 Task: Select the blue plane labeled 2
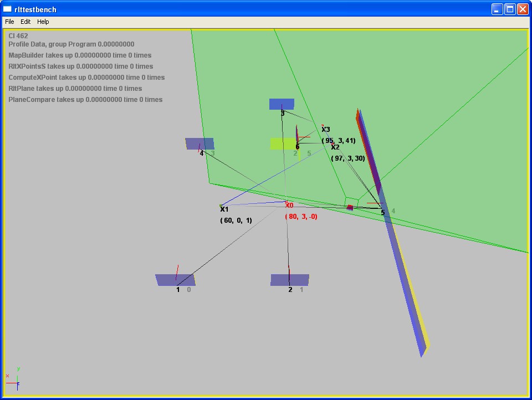point(289,280)
